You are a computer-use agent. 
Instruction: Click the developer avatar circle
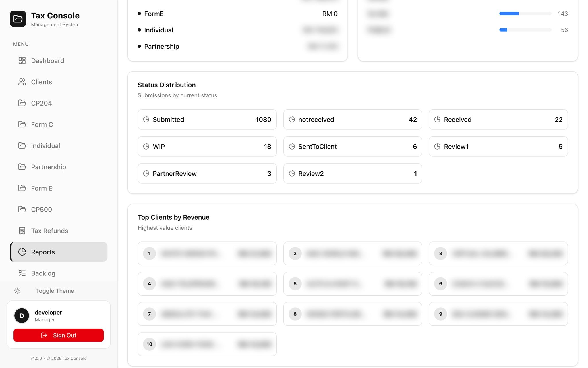pyautogui.click(x=22, y=316)
